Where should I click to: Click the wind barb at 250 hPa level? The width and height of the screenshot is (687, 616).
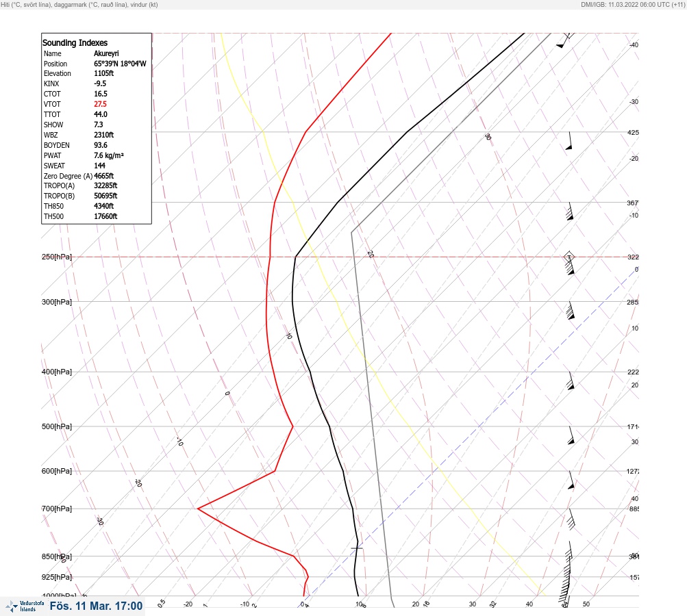570,266
